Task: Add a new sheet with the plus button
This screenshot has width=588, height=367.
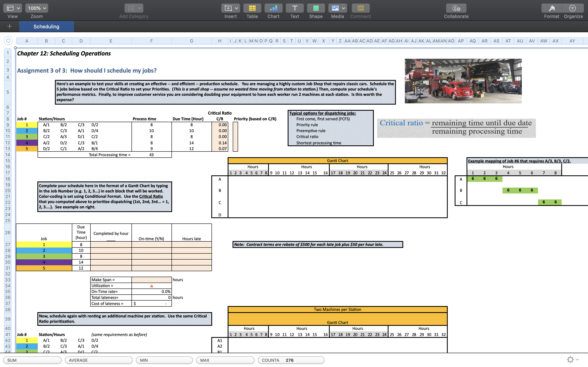Action: [9, 27]
